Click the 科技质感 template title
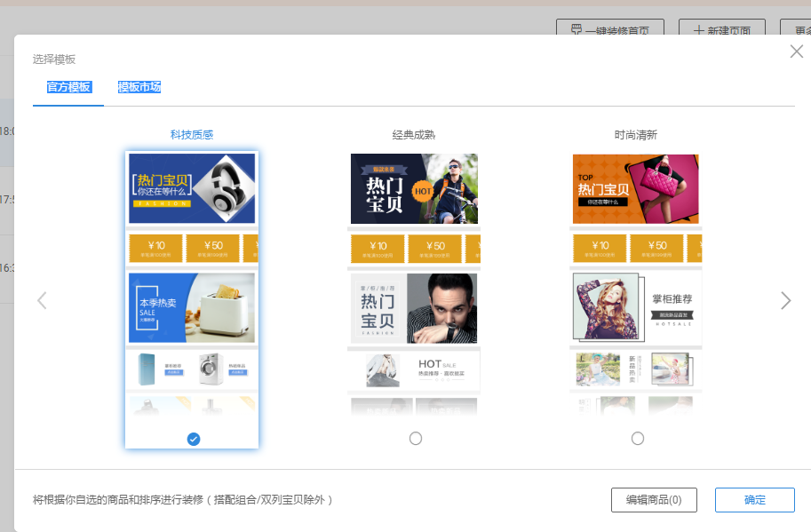811x532 pixels. point(192,135)
